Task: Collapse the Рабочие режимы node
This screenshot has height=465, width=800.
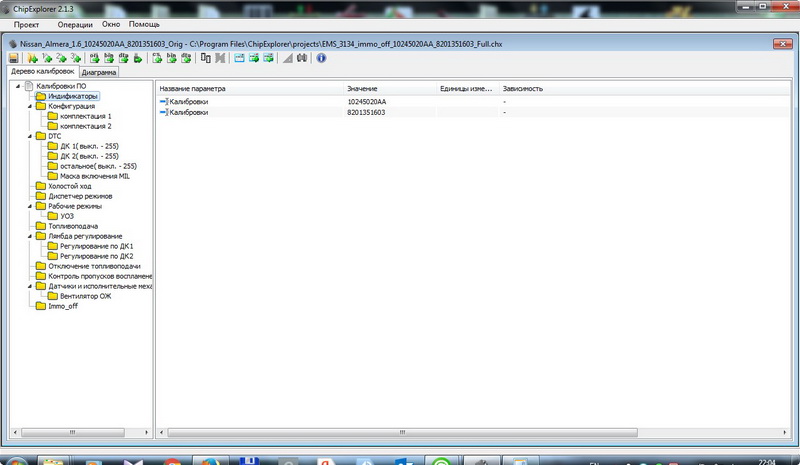Action: pos(28,206)
